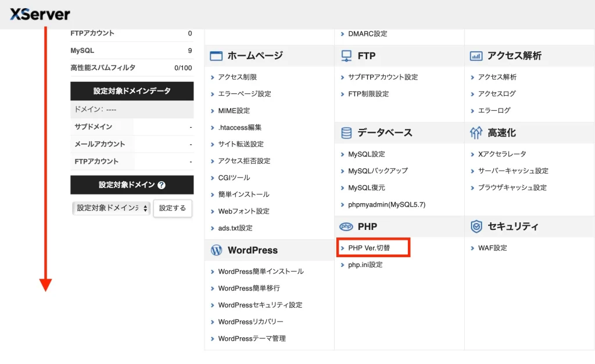Open WAF設定

pyautogui.click(x=492, y=248)
